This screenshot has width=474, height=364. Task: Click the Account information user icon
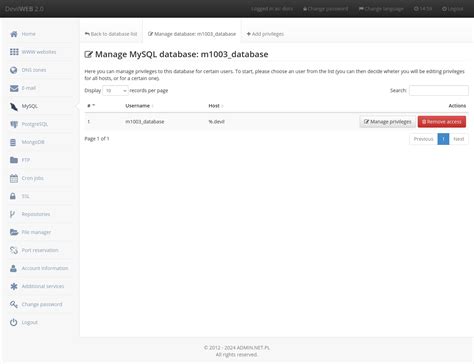13,268
